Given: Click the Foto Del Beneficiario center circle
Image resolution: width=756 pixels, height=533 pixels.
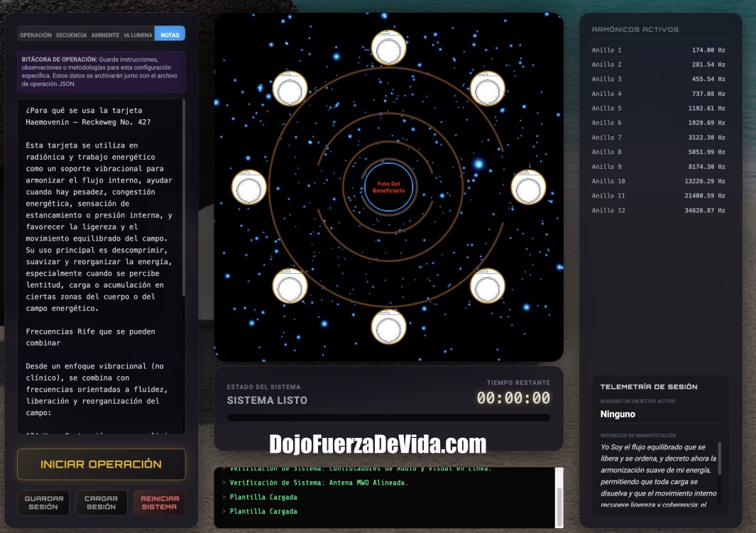Looking at the screenshot, I should click(388, 187).
